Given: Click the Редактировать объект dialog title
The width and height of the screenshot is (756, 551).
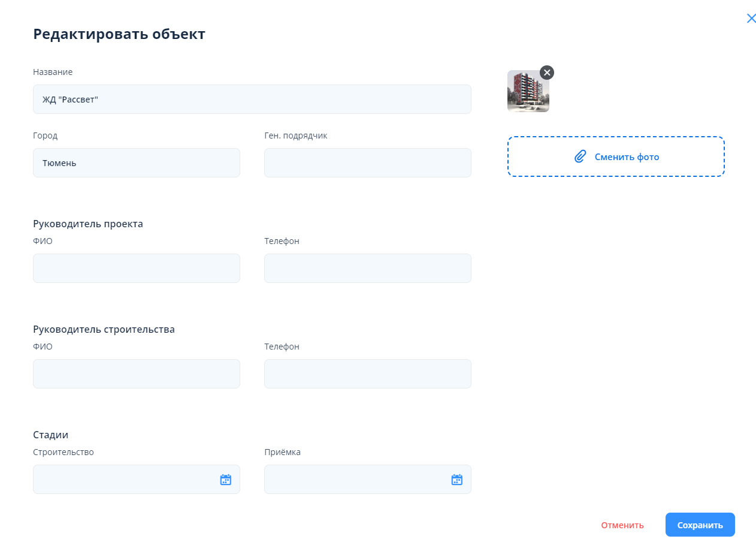Looking at the screenshot, I should coord(119,34).
